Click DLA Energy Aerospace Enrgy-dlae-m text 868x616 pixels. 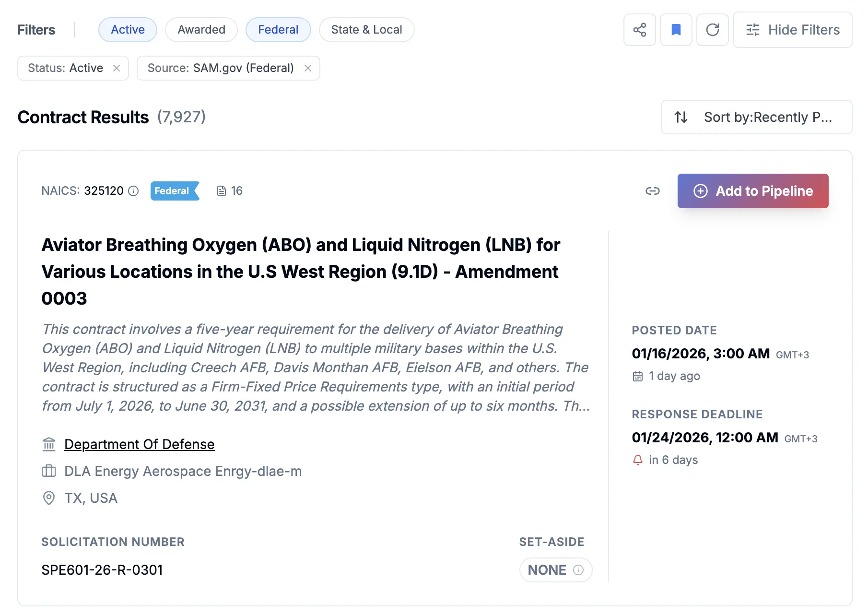(x=183, y=471)
